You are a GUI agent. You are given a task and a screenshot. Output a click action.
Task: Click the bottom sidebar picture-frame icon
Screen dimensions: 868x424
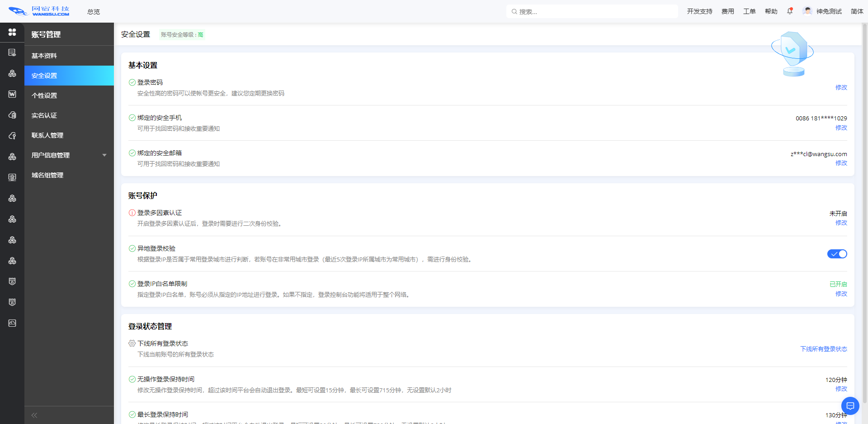pos(12,323)
